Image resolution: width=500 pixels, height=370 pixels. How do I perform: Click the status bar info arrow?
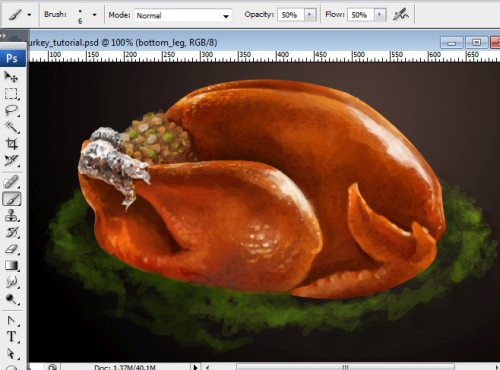pos(195,367)
